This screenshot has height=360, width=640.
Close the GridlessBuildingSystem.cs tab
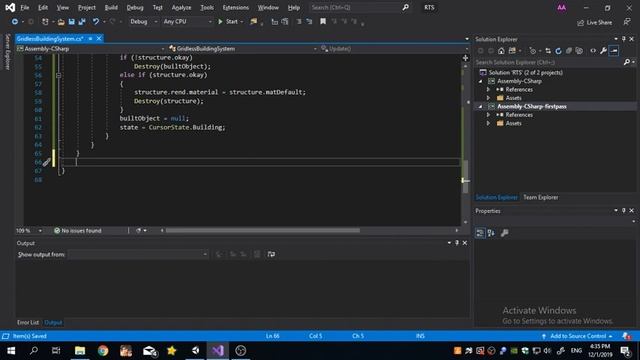(99, 38)
